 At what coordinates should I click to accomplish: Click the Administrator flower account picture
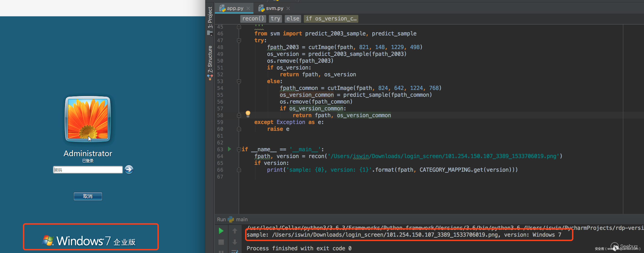pyautogui.click(x=88, y=119)
